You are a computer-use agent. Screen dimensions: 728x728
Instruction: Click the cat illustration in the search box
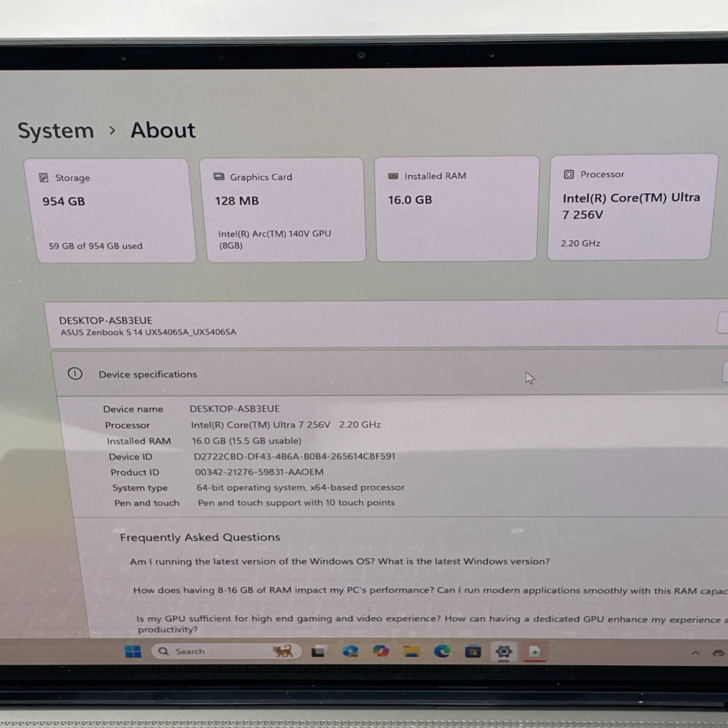pos(282,650)
